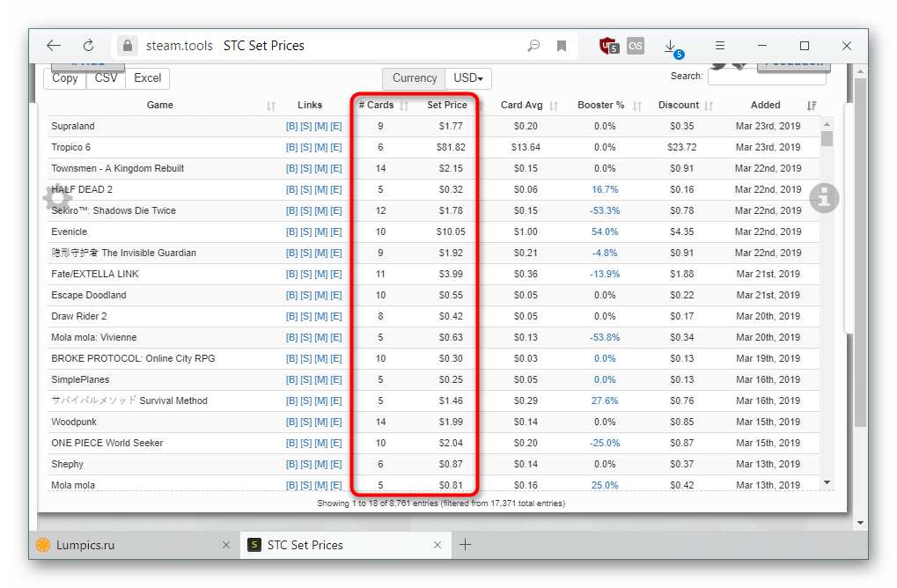Screen dimensions: 897x588
Task: Open [S] link for Tropico 6
Action: 306,148
